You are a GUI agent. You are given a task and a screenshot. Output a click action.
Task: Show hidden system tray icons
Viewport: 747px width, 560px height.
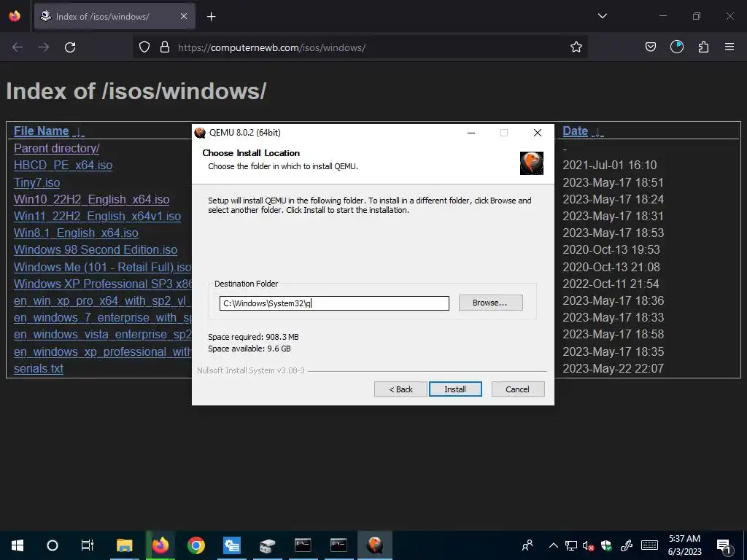[x=553, y=545]
